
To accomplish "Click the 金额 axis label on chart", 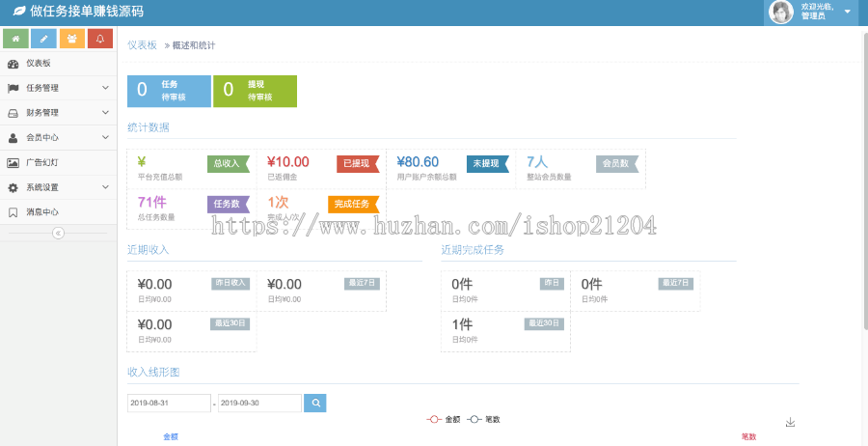I will [x=171, y=436].
